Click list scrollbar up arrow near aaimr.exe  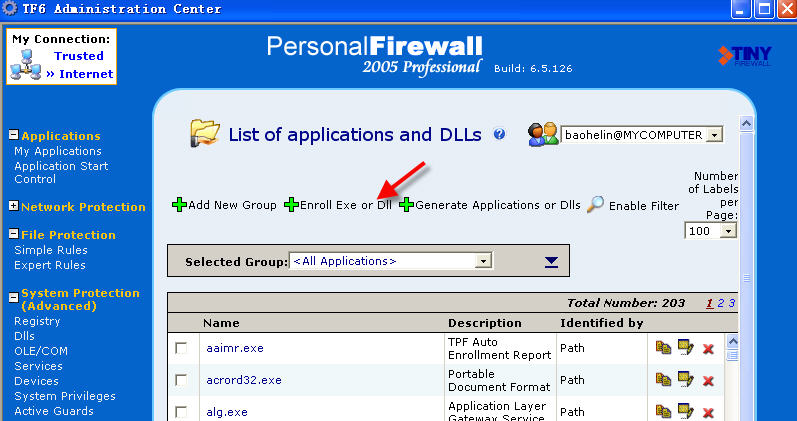(732, 340)
